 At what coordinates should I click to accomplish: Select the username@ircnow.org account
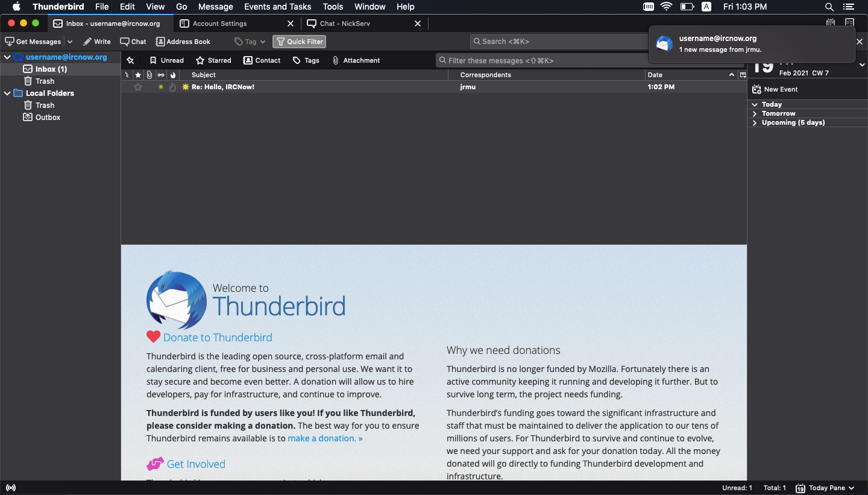coord(66,57)
